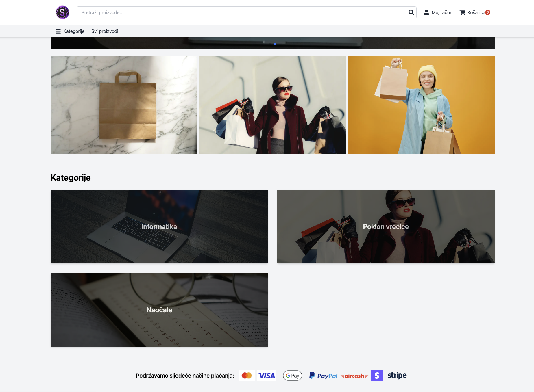
Task: Open Moj račun link
Action: [442, 12]
